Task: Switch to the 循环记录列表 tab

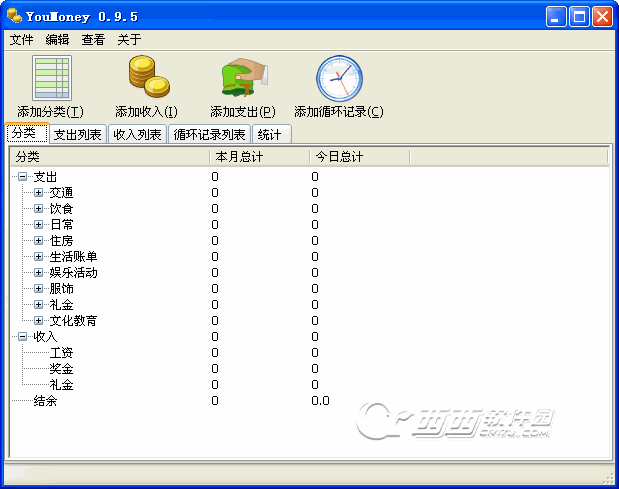Action: tap(210, 135)
